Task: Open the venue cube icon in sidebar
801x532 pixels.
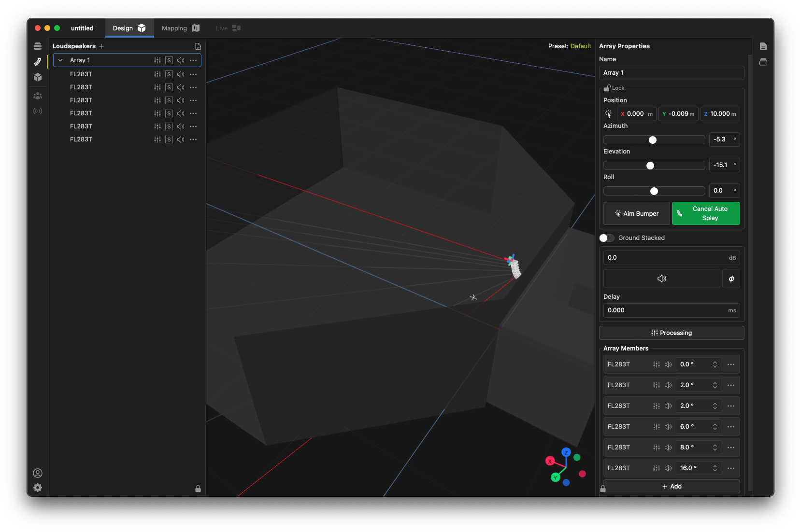Action: coord(38,77)
